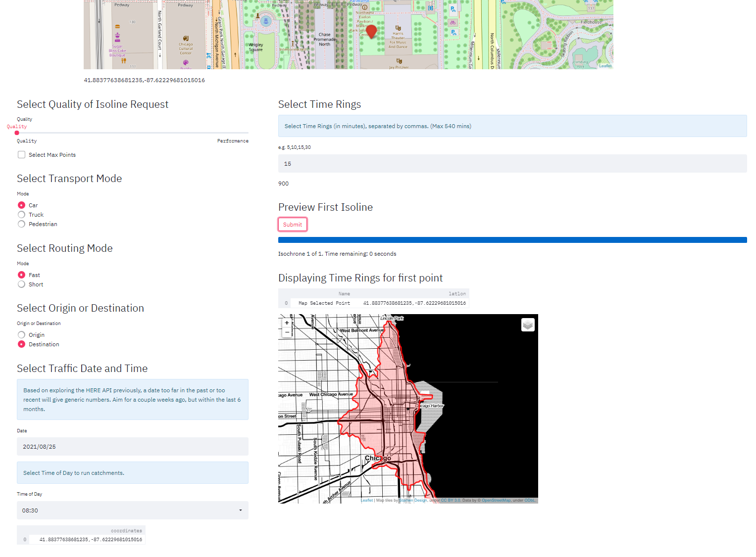Click the Chase Promenade North map label

tap(324, 40)
